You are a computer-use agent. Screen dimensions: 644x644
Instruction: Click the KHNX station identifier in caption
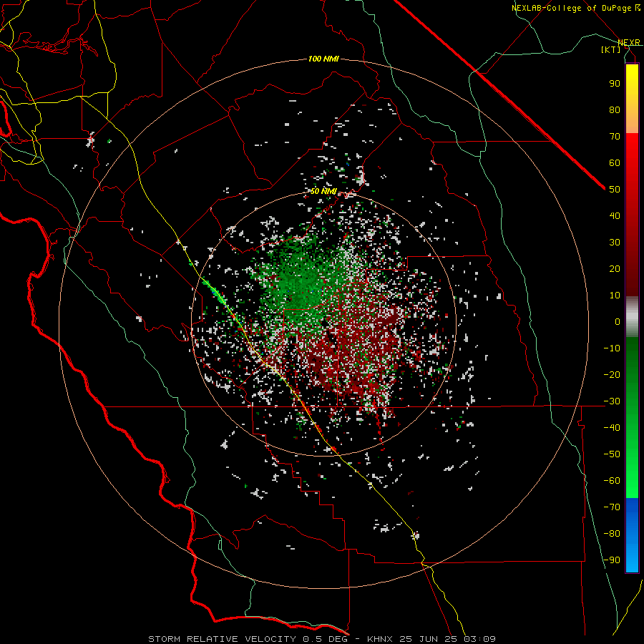(380, 639)
